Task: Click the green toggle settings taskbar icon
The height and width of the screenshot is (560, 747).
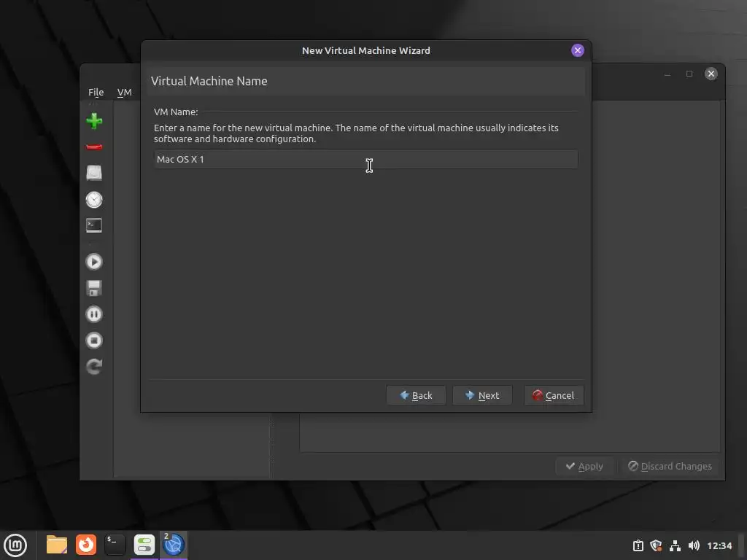Action: click(x=144, y=545)
